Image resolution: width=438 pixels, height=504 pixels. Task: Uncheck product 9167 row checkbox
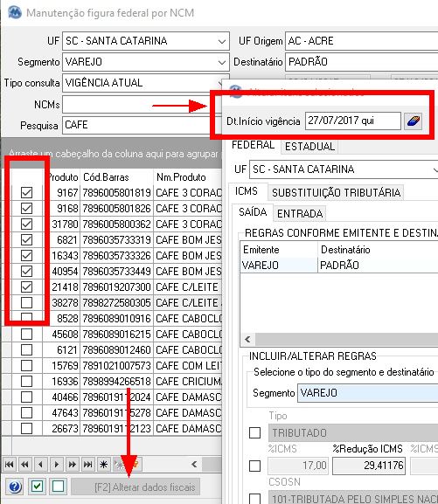point(26,192)
